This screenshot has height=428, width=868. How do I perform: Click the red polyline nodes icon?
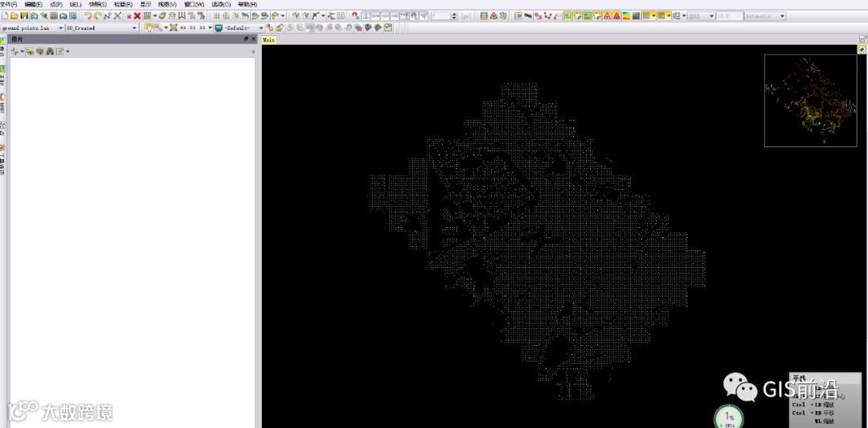(547, 16)
